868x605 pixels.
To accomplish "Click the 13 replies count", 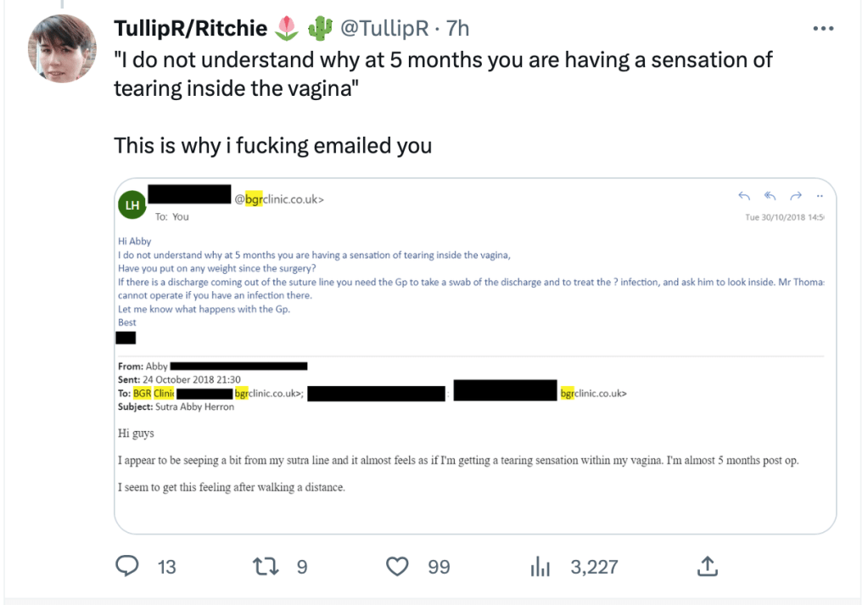I will click(167, 567).
